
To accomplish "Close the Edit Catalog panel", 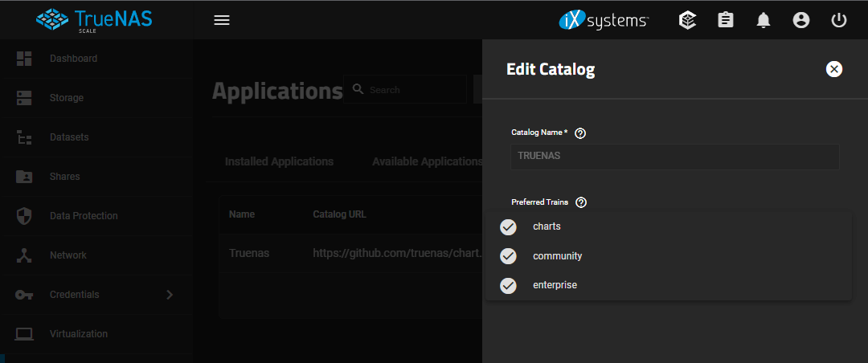I will [834, 69].
